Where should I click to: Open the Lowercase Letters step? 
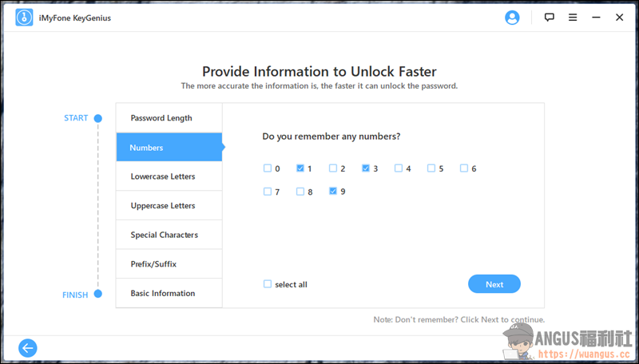(169, 176)
